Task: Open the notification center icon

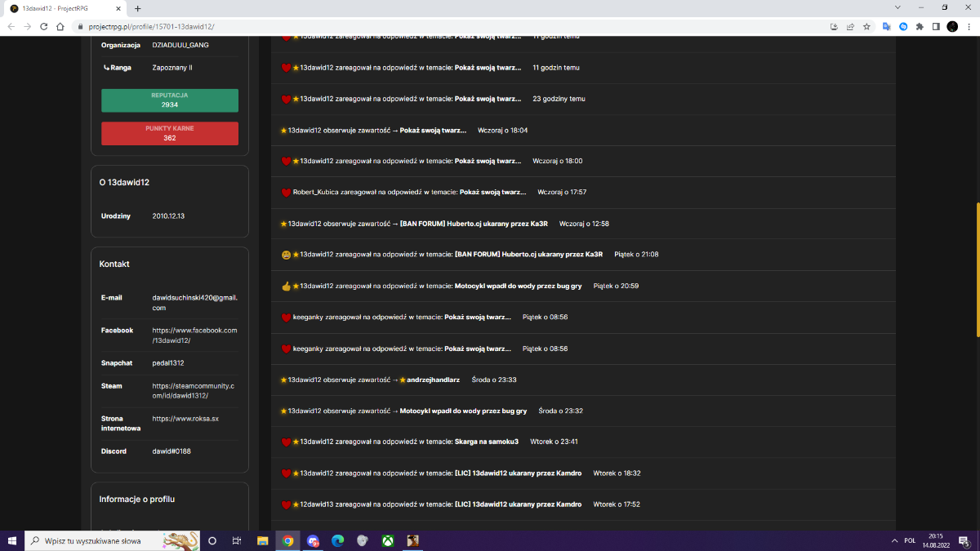Action: click(963, 540)
